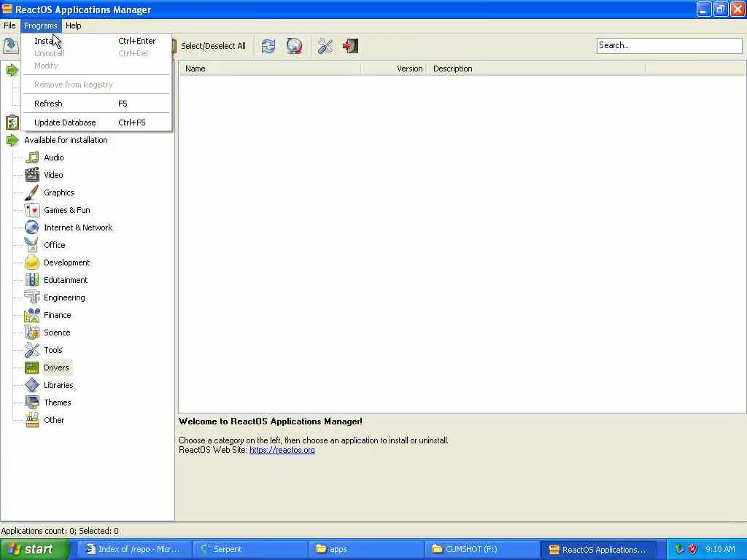
Task: Click the Science category flask icon
Action: coord(32,332)
